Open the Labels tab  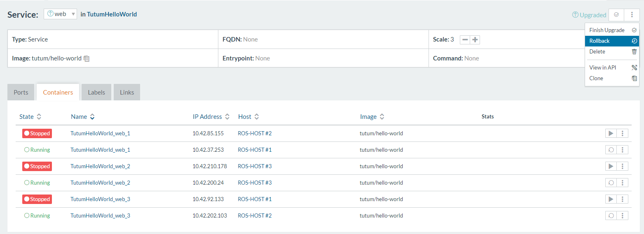96,92
